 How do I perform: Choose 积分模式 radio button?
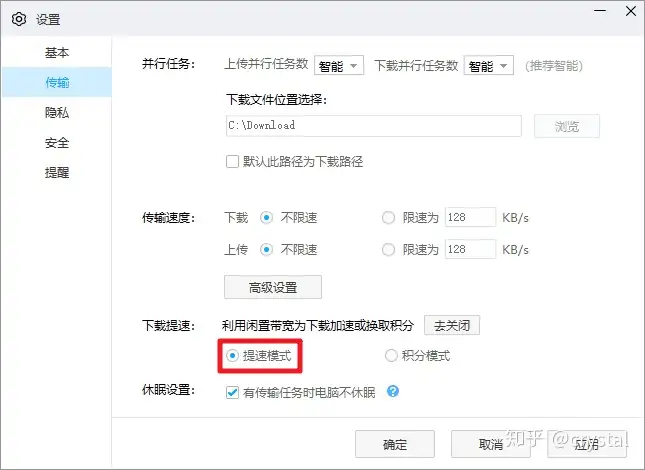coord(391,355)
